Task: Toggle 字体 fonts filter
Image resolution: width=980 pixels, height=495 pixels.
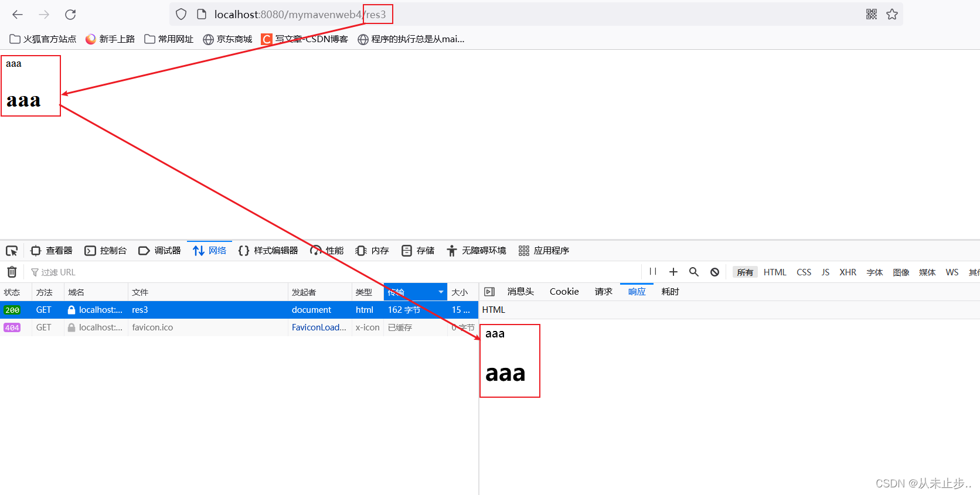Action: (874, 272)
